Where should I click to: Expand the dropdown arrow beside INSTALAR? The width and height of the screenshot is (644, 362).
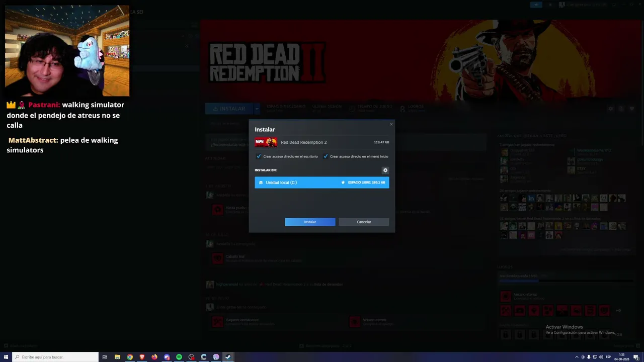(257, 109)
